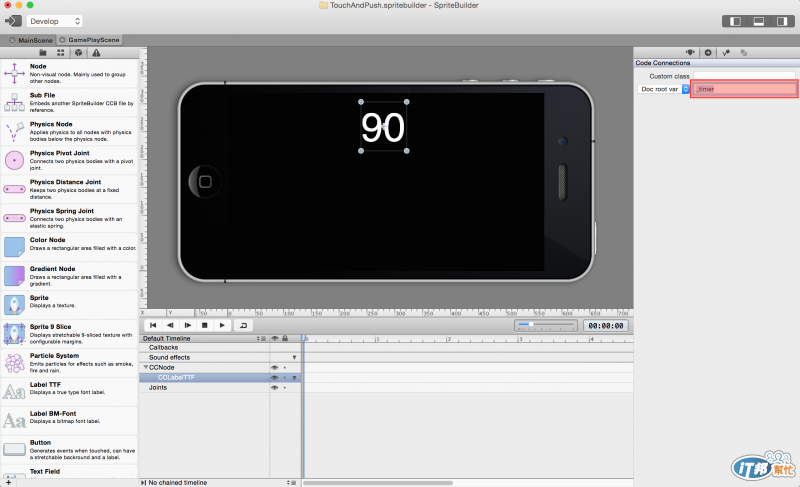The height and width of the screenshot is (487, 800).
Task: Step back one frame button
Action: (x=170, y=325)
